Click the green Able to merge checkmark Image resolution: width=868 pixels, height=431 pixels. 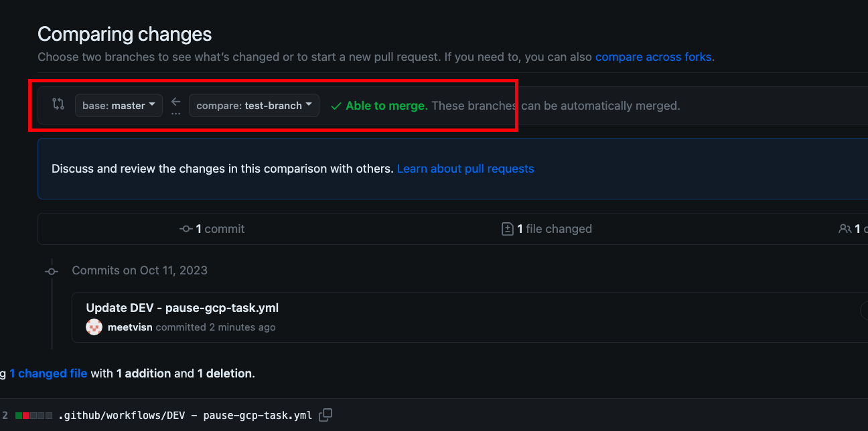point(336,106)
